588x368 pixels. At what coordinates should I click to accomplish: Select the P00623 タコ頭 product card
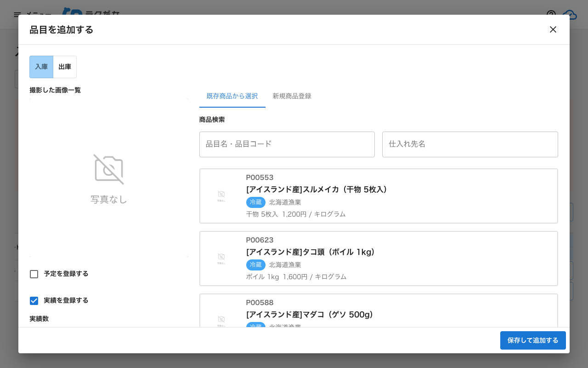click(x=379, y=259)
